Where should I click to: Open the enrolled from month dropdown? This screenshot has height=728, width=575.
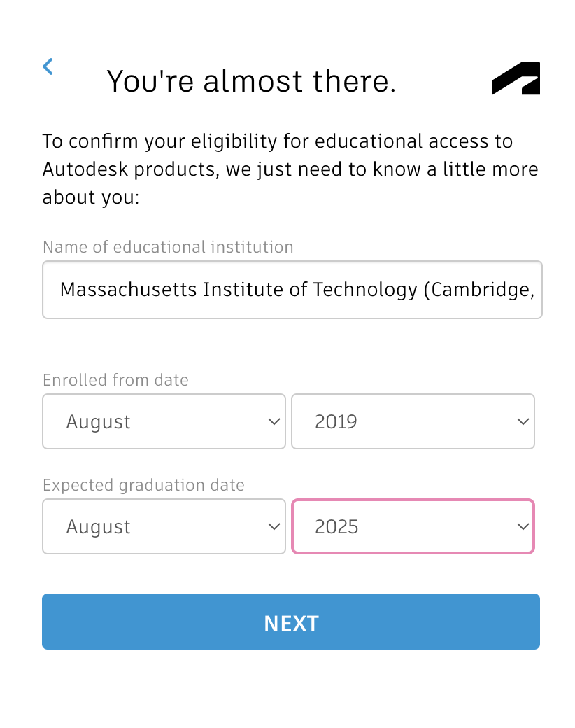coord(164,421)
